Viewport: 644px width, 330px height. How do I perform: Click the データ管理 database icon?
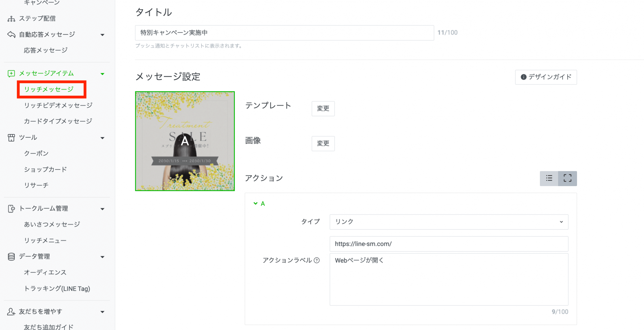pos(11,256)
